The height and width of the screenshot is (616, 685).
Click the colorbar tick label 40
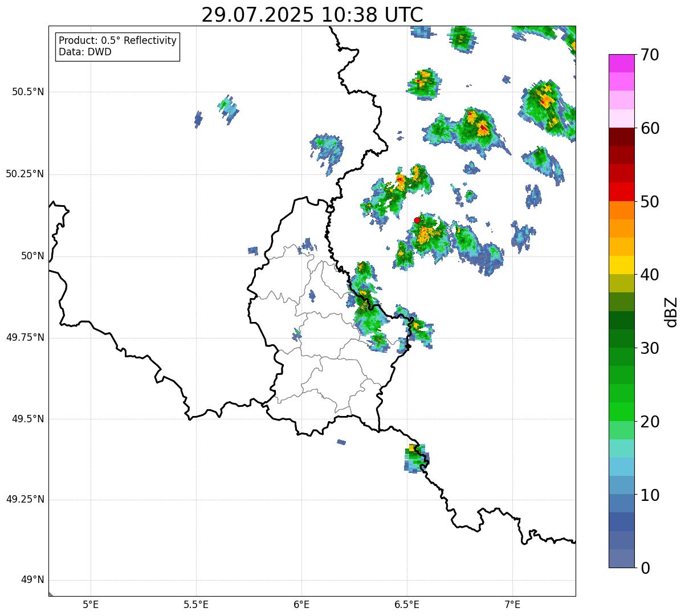click(x=650, y=275)
